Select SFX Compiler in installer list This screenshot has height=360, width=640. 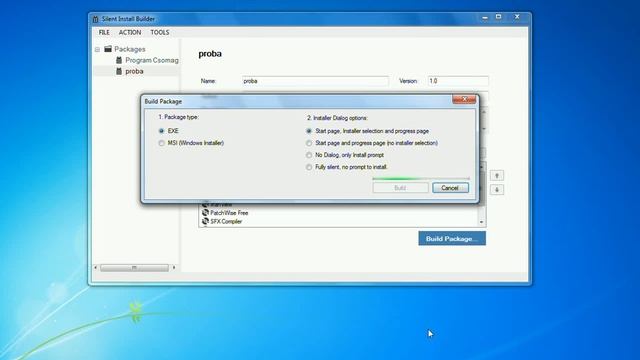[x=226, y=221]
